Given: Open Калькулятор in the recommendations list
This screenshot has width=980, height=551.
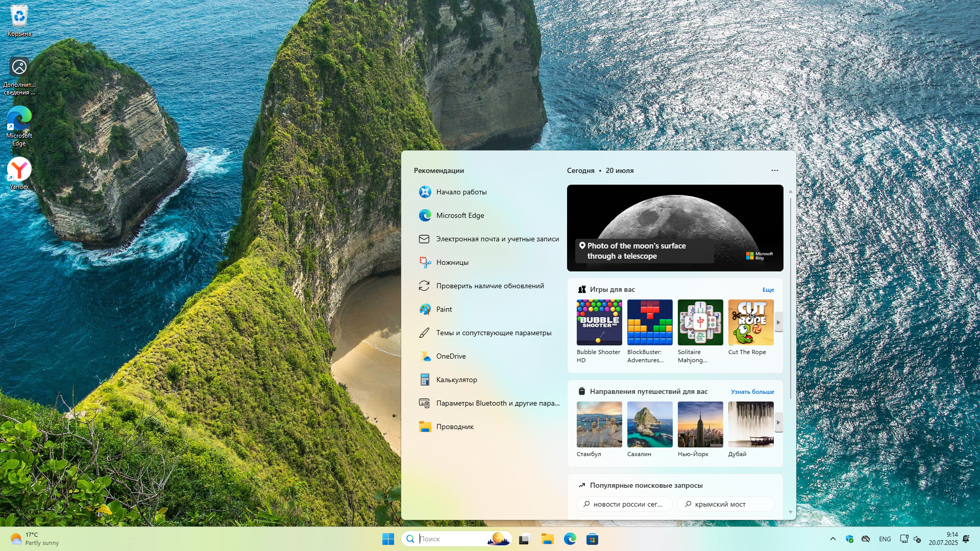Looking at the screenshot, I should (456, 380).
